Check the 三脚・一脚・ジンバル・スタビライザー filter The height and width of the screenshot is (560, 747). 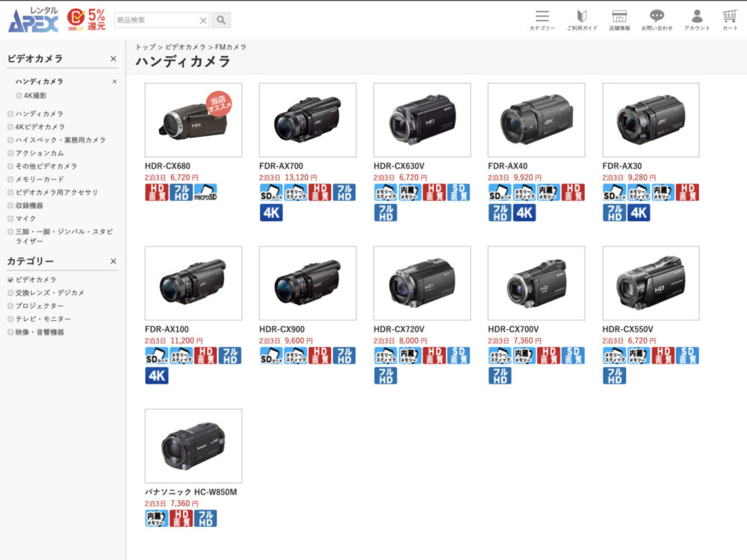coord(10,232)
